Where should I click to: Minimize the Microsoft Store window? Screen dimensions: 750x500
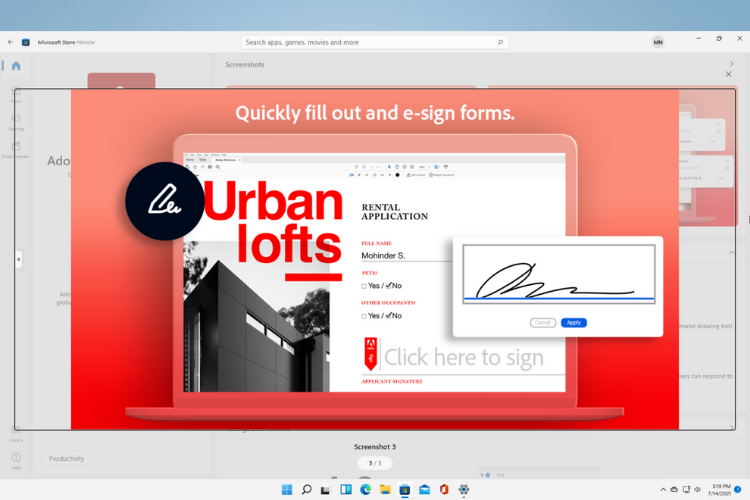tap(698, 38)
